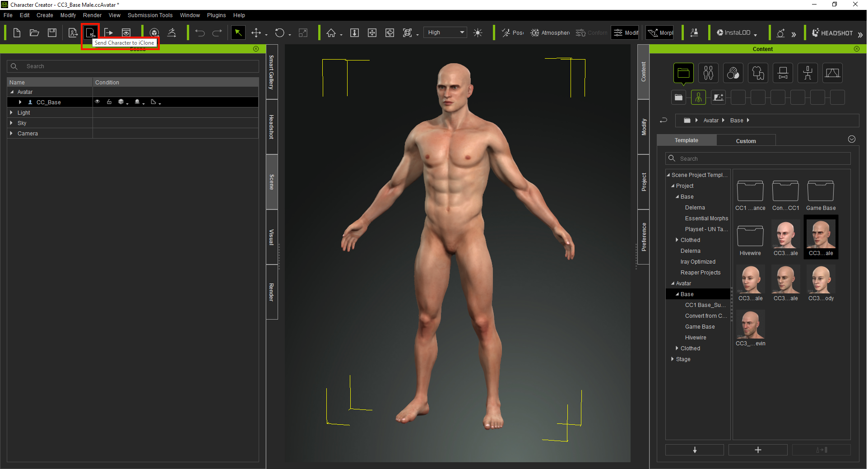Undo the last action
The height and width of the screenshot is (469, 868).
coord(200,33)
